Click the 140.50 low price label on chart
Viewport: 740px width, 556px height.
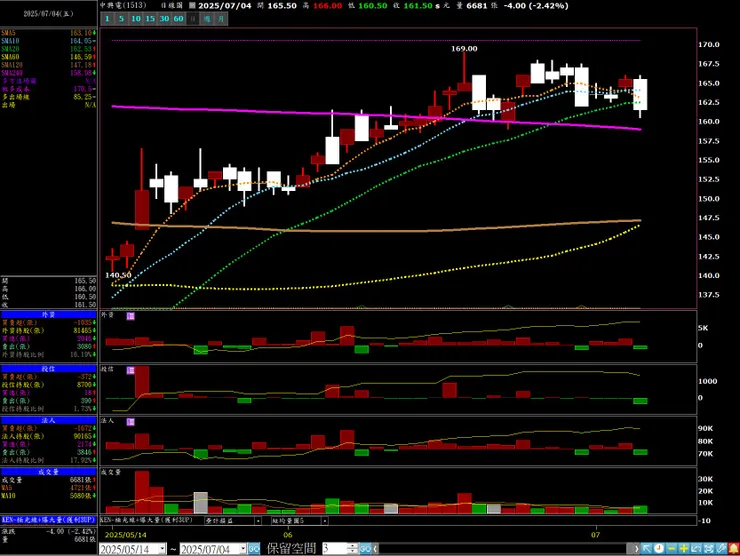118,275
